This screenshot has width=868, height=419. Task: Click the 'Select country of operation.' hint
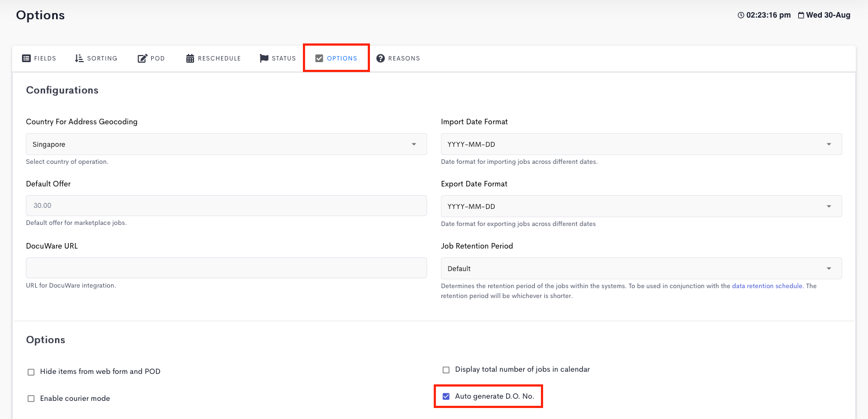pos(67,162)
